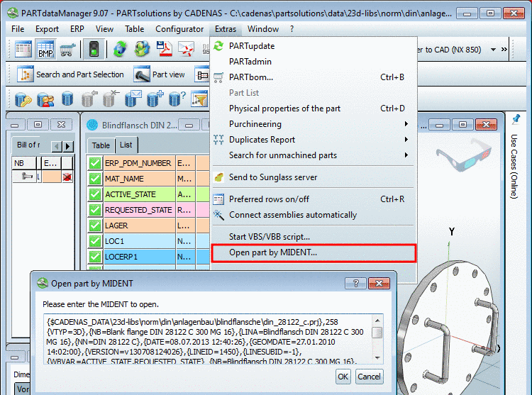This screenshot has width=532, height=395.
Task: Choose PARTbom... menu entry
Action: click(313, 77)
